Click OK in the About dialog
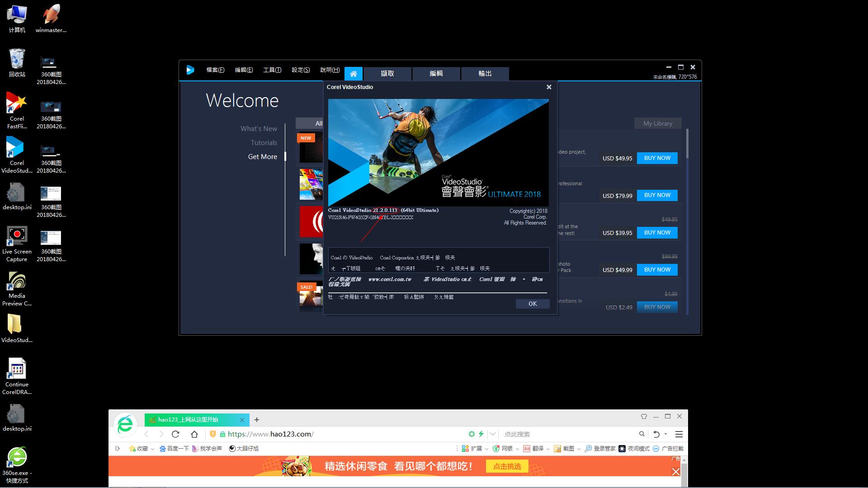 click(x=533, y=304)
